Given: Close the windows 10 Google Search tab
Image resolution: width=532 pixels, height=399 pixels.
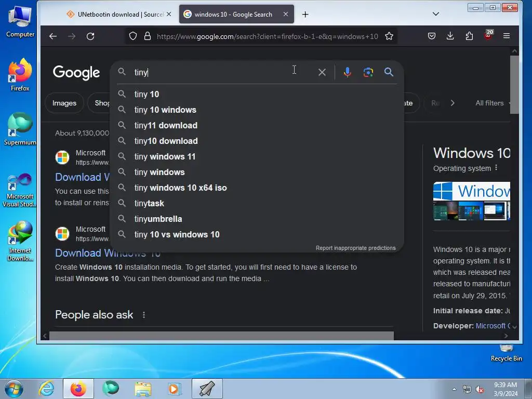Looking at the screenshot, I should (286, 14).
